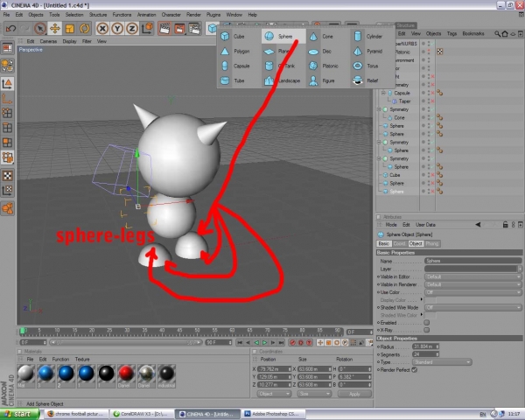Open the coordinates Object dropdown
Image resolution: width=525 pixels, height=420 pixels.
(x=274, y=394)
